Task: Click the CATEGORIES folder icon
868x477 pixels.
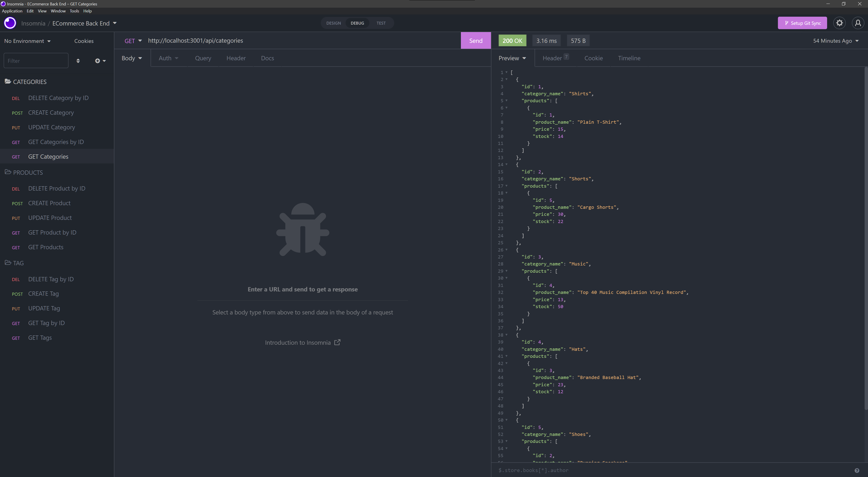Action: (7, 81)
